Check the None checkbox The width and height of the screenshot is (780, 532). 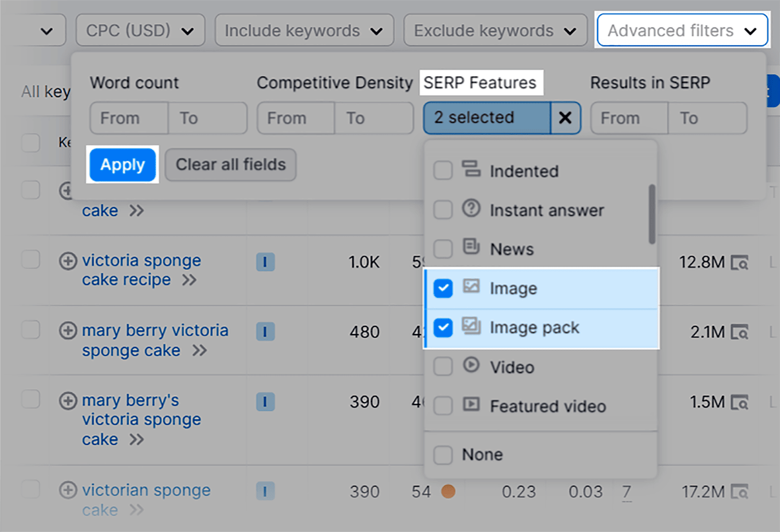point(443,454)
